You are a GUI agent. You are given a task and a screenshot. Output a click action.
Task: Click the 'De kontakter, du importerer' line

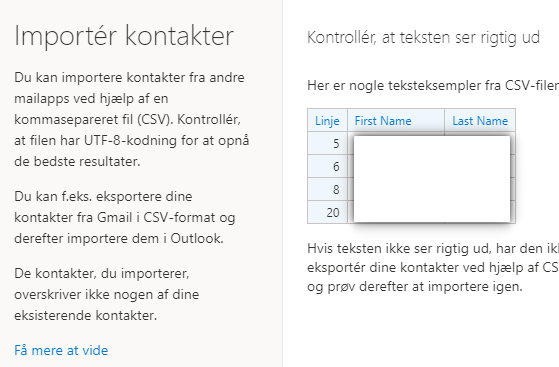(102, 274)
